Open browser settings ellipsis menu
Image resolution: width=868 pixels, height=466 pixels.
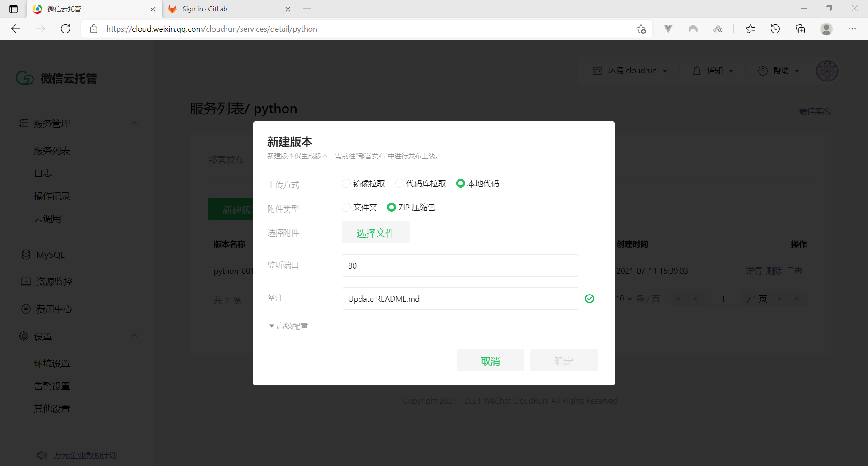coord(852,29)
